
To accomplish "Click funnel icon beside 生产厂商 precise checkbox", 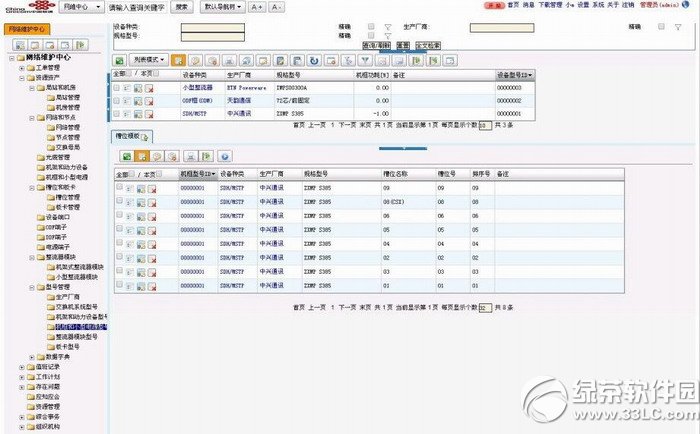I will click(678, 27).
